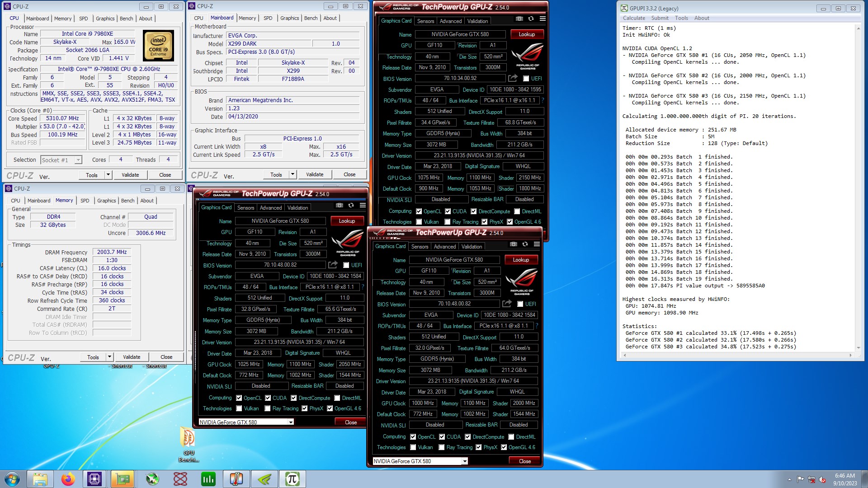Open hamburger menu in GPU-Z 1000 MHz window
This screenshot has width=868, height=488.
pyautogui.click(x=537, y=244)
